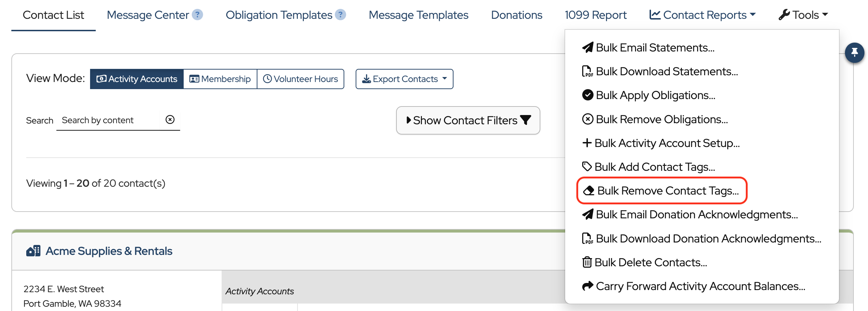This screenshot has width=868, height=311.
Task: Open the Contact Reports dropdown
Action: click(702, 15)
